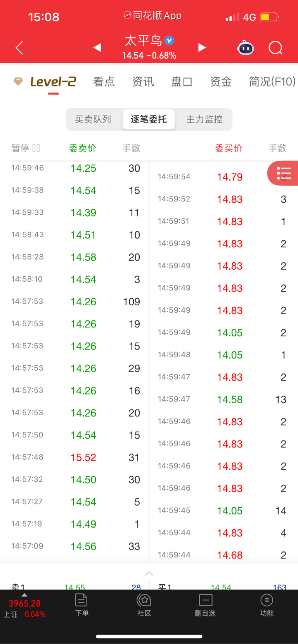Tap the blue verified badge beside 太平鸟
Image resolution: width=298 pixels, height=644 pixels.
tap(169, 40)
